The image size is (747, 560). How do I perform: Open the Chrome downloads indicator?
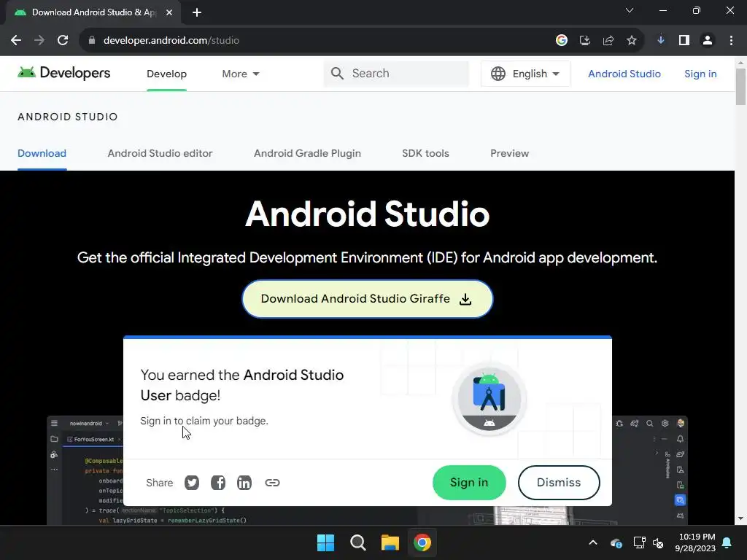[x=661, y=41]
